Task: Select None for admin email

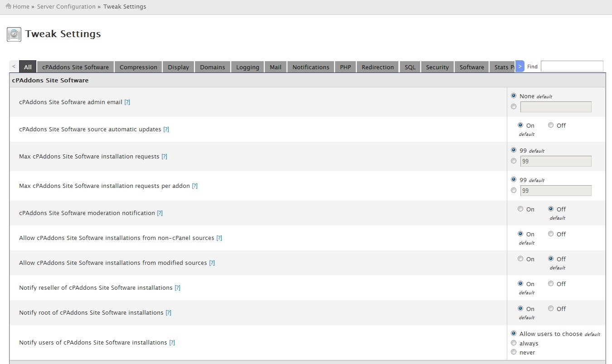Action: [514, 96]
